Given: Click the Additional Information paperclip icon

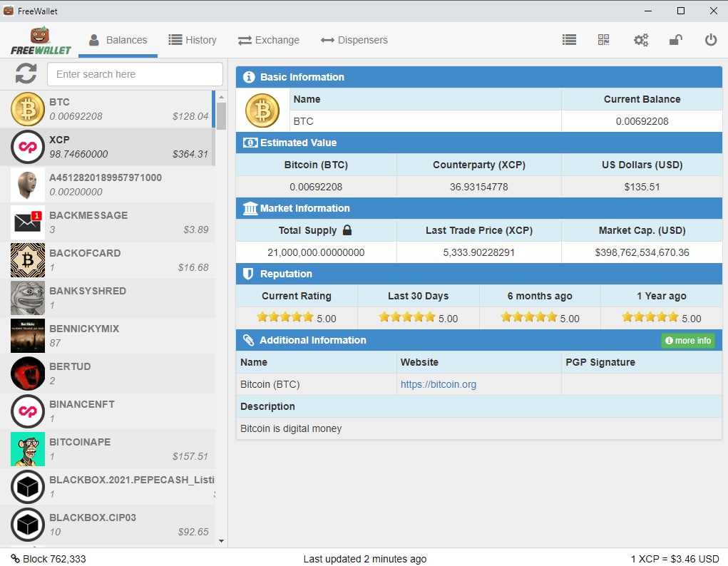Looking at the screenshot, I should pyautogui.click(x=248, y=340).
